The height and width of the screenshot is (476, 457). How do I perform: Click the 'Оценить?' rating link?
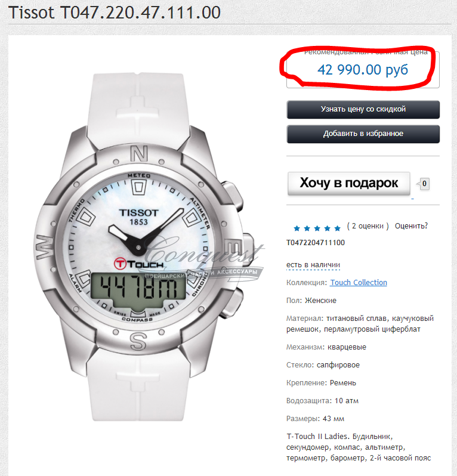coord(411,226)
